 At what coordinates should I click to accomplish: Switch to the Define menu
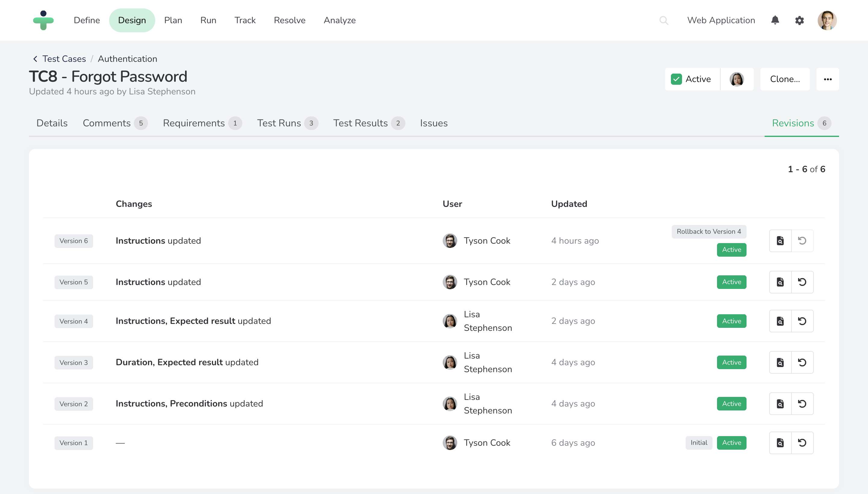coord(87,21)
